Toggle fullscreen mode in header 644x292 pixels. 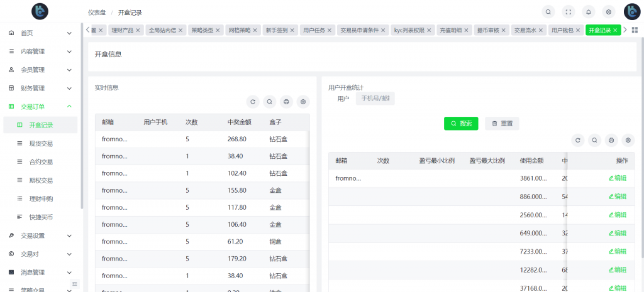(569, 11)
